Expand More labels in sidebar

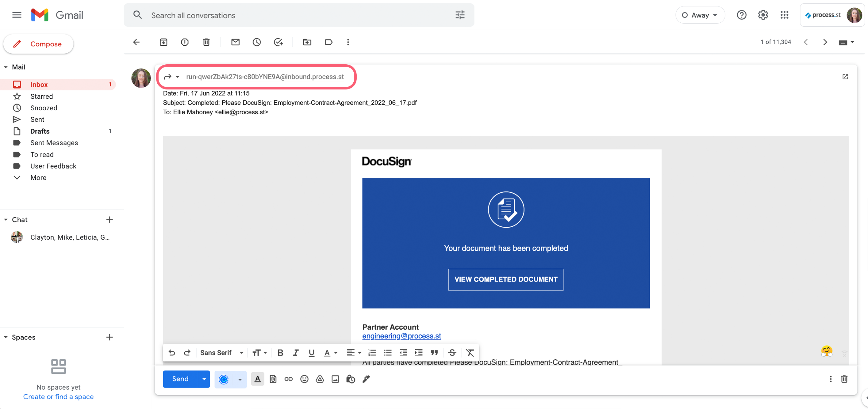pos(38,177)
